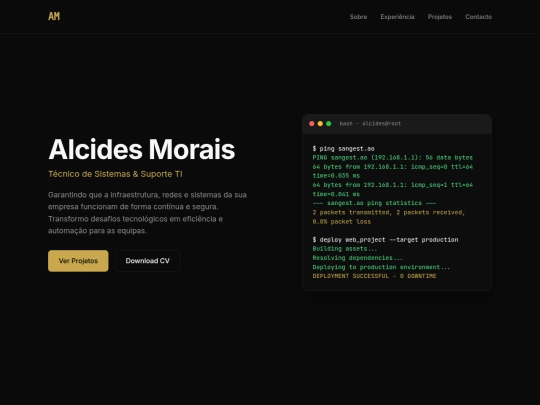Open the Sobre nav link
Viewport: 540px width, 405px height.
(358, 17)
